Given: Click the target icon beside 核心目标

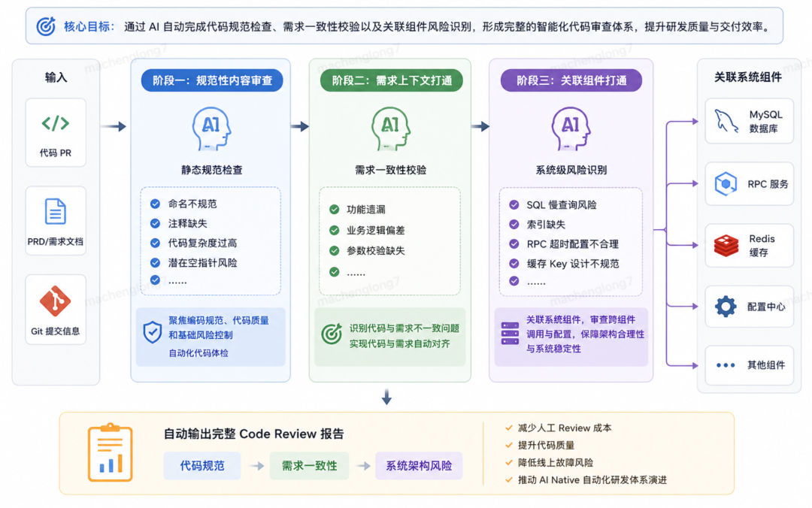Looking at the screenshot, I should click(x=46, y=26).
